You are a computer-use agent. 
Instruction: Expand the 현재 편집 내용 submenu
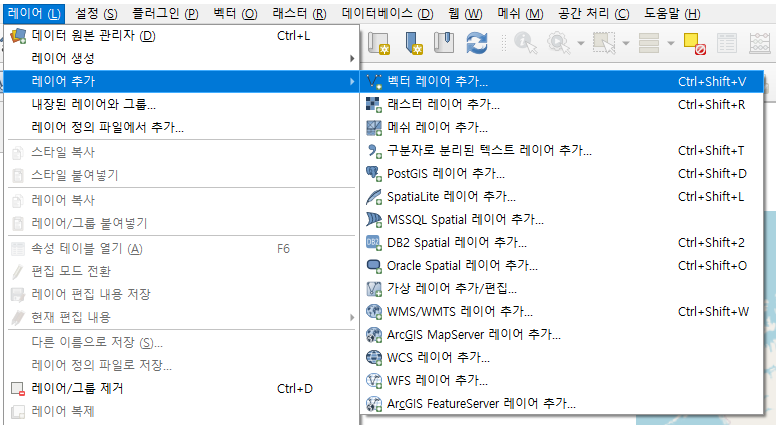pyautogui.click(x=181, y=317)
